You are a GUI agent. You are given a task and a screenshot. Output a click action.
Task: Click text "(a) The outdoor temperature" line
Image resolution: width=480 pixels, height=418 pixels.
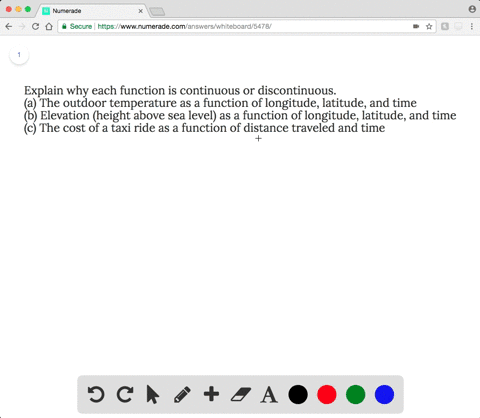tap(220, 103)
